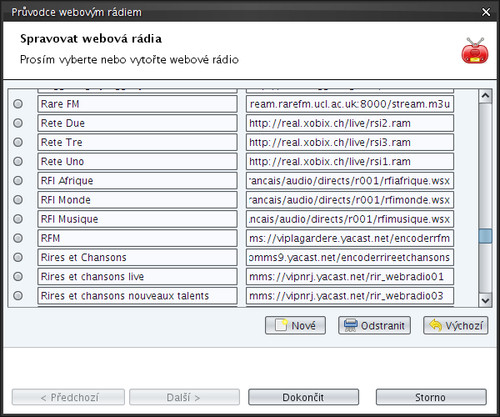
Task: Click the scrollbar up arrow
Action: pyautogui.click(x=485, y=96)
